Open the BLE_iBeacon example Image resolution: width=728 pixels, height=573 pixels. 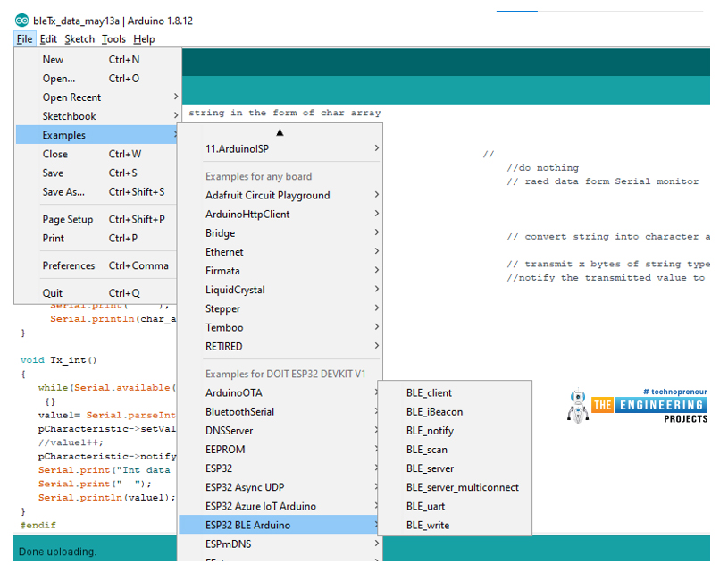coord(455,412)
